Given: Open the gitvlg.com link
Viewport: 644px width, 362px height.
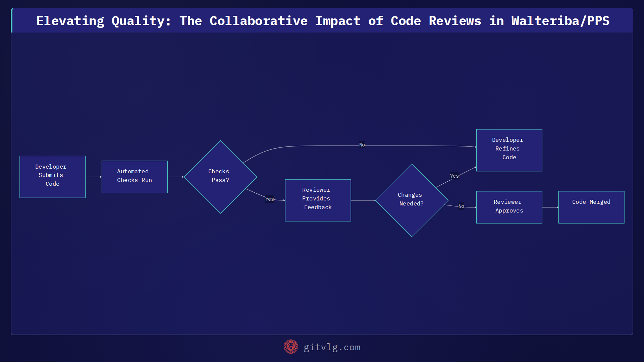Looking at the screenshot, I should [x=332, y=347].
